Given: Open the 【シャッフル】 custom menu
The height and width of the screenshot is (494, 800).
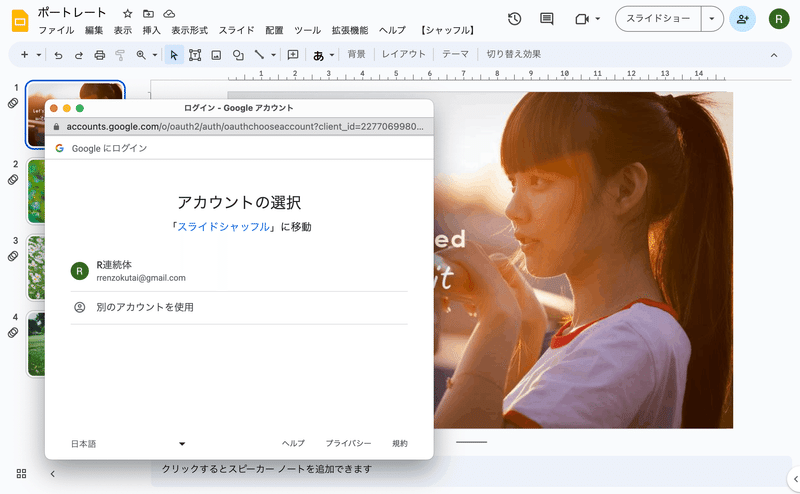Looking at the screenshot, I should click(447, 30).
